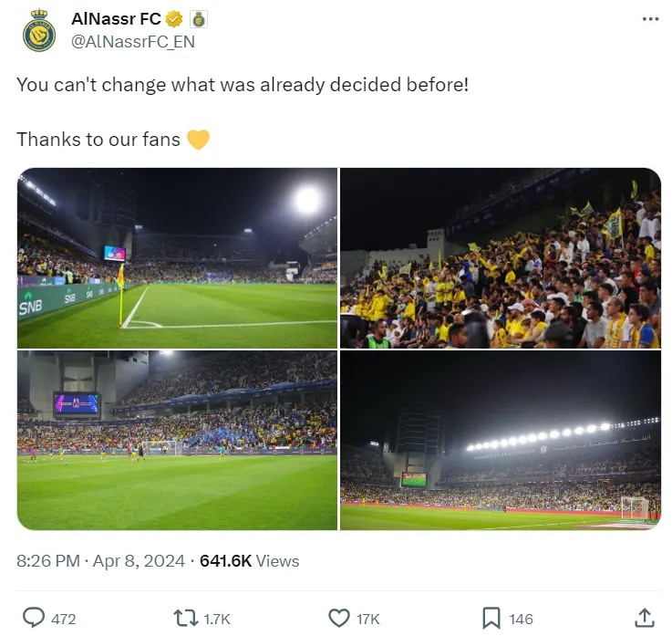672x636 pixels.
Task: Open the photo of players warming up
Action: coord(178,441)
